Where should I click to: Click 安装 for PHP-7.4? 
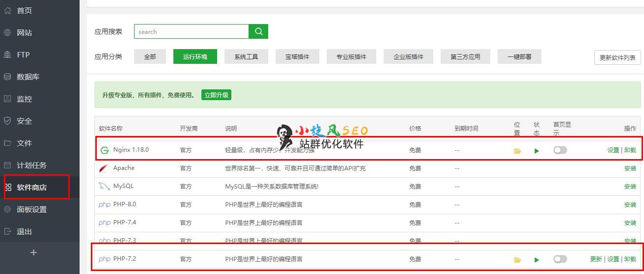click(x=630, y=223)
